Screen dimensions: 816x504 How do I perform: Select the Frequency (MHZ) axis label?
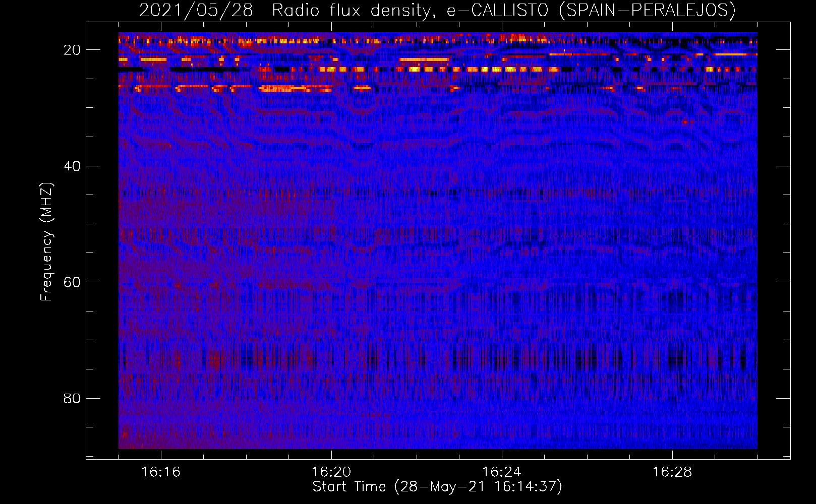(46, 242)
